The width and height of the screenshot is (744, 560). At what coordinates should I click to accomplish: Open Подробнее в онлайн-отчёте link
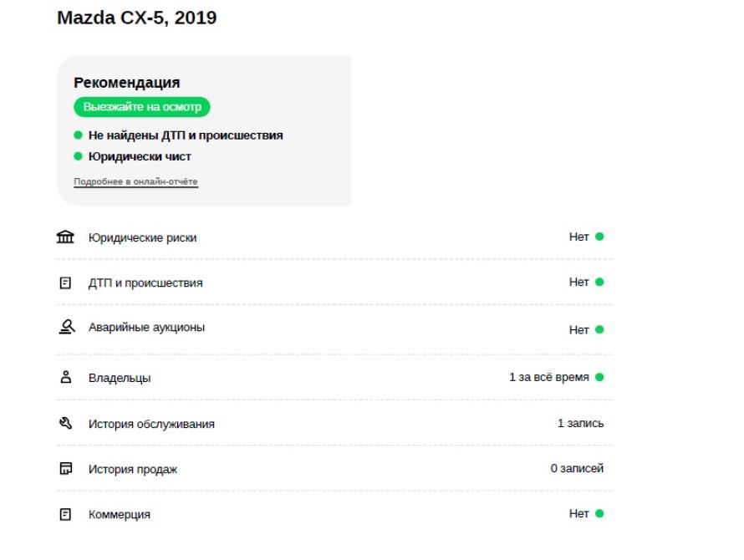(x=135, y=181)
